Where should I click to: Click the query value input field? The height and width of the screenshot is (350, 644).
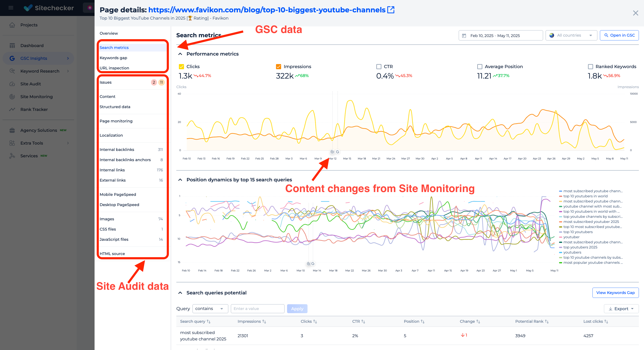click(257, 308)
